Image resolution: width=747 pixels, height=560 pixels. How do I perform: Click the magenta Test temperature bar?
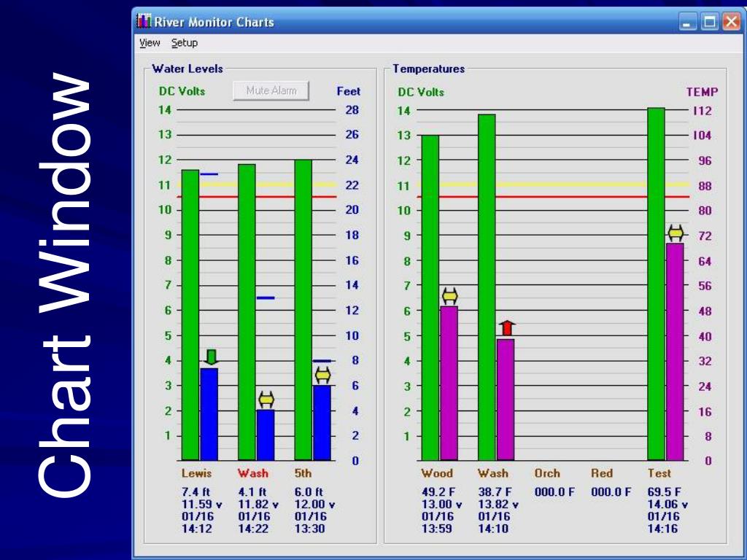[x=675, y=351]
